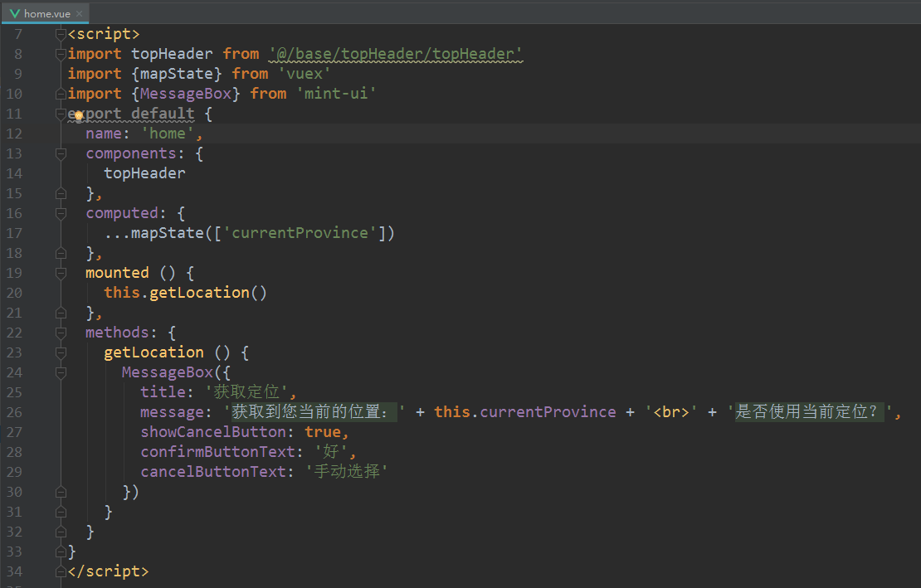
Task: Collapse the components block fold at line 13
Action: [61, 153]
